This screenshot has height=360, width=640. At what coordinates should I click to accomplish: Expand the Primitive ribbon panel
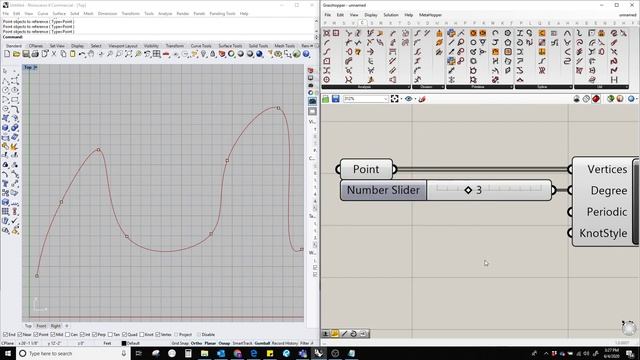480,87
